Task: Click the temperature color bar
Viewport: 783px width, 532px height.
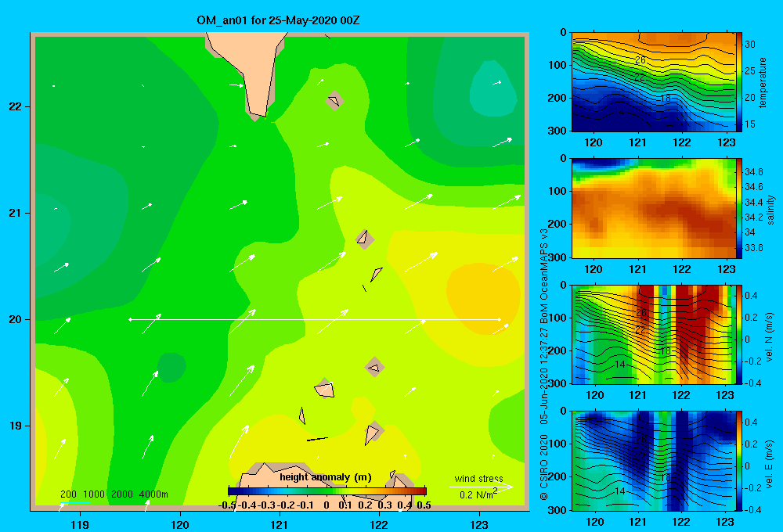Action: (x=739, y=82)
